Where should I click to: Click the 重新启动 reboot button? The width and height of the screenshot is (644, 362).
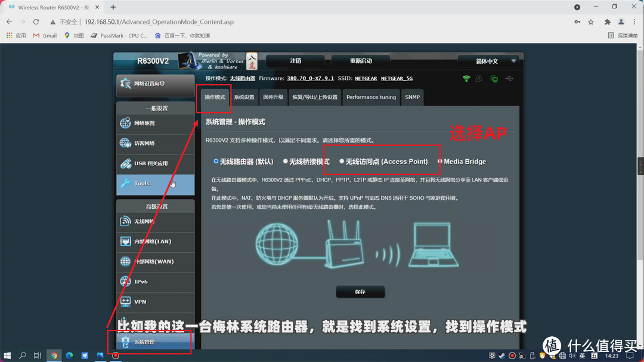click(361, 61)
